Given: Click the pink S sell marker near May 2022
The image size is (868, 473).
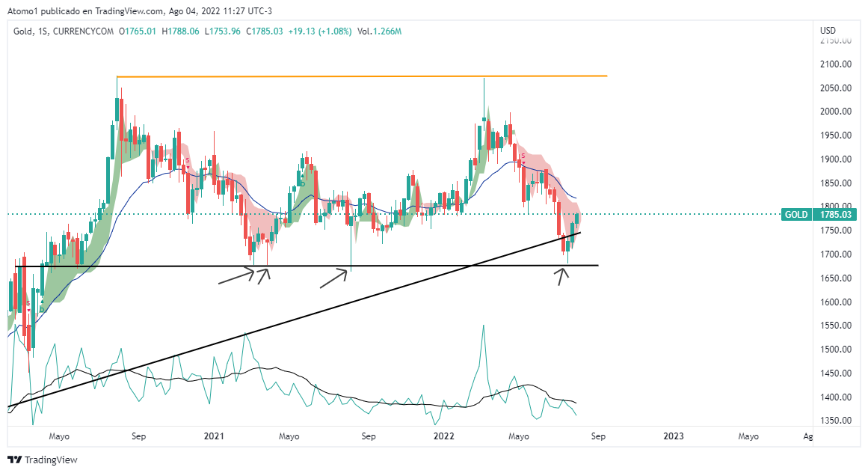Looking at the screenshot, I should (523, 156).
